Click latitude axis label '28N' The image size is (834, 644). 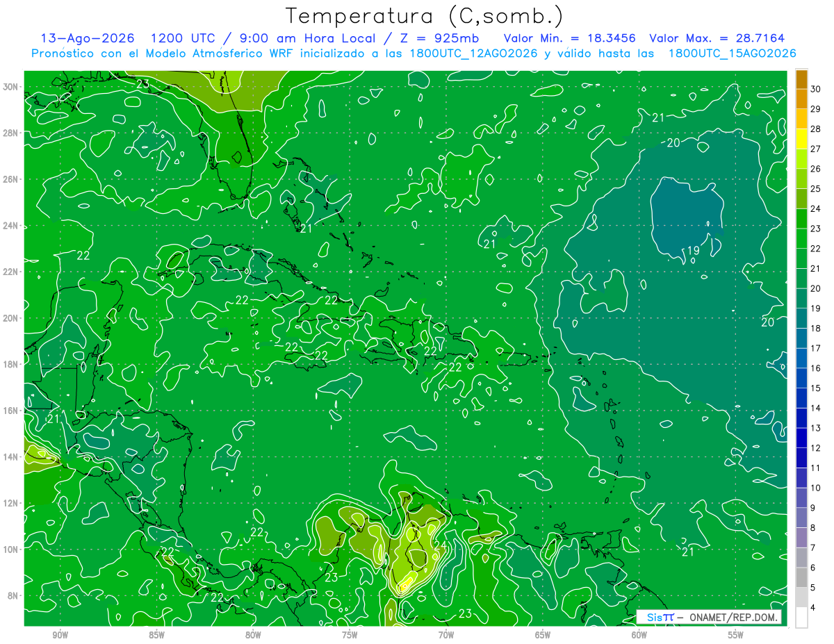pyautogui.click(x=11, y=133)
